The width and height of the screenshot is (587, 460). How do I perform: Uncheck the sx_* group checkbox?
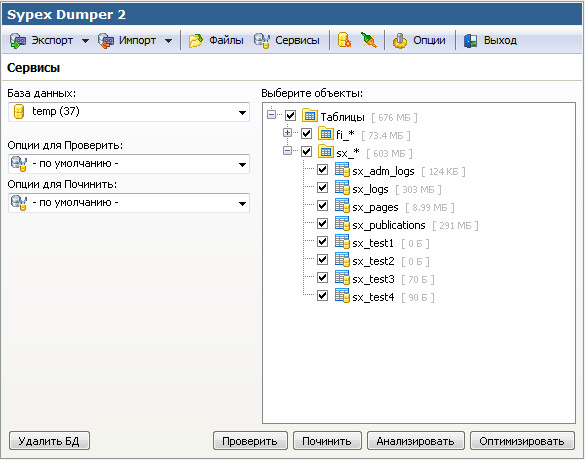pyautogui.click(x=307, y=152)
